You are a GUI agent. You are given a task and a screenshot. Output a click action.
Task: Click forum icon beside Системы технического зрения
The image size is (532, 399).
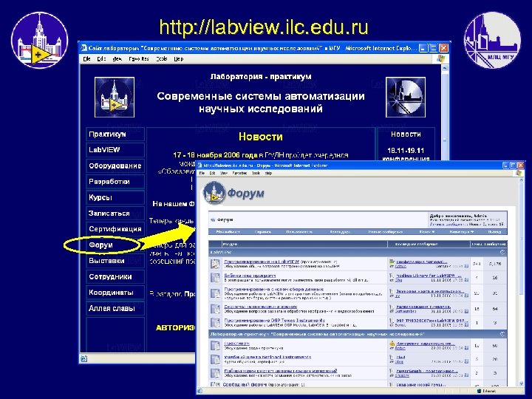[x=215, y=309]
